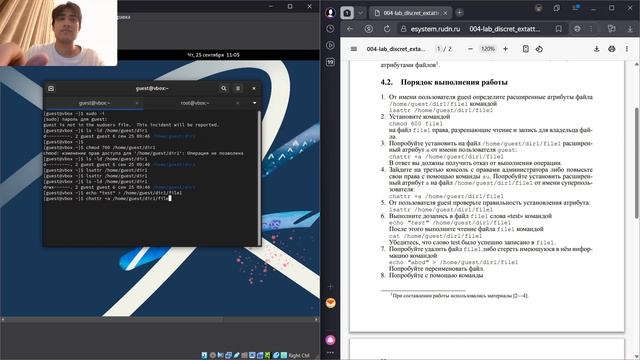Click the terminal command line with chattr +a
The width and height of the screenshot is (640, 360).
coord(108,198)
